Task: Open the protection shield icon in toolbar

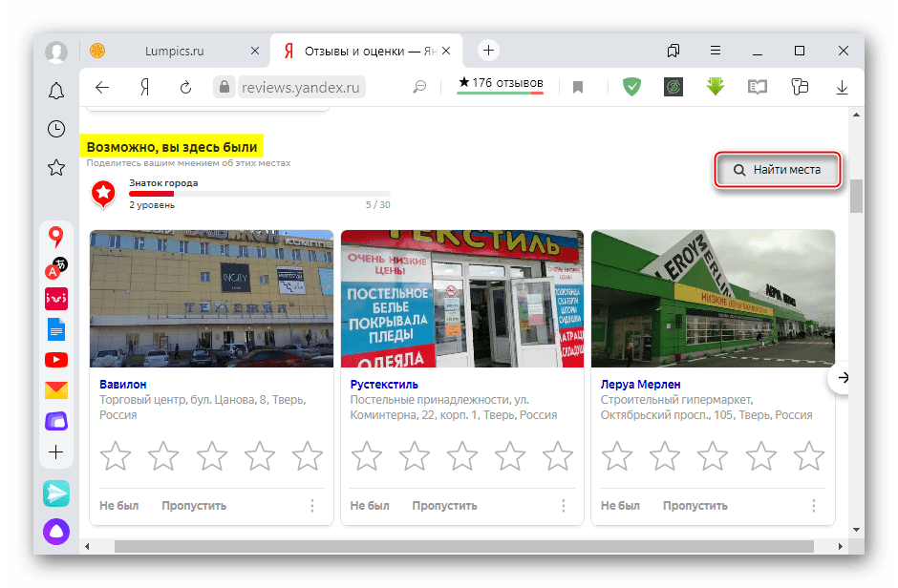Action: pyautogui.click(x=631, y=87)
